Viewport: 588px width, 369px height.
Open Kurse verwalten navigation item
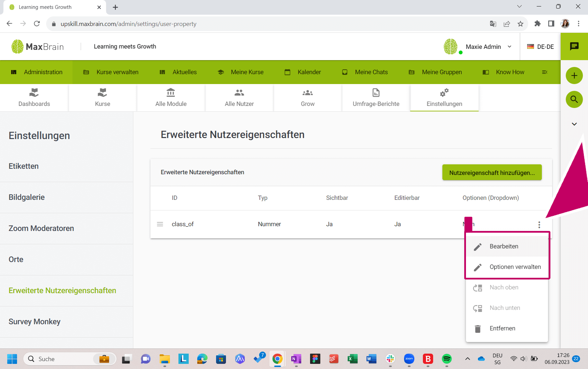pyautogui.click(x=111, y=72)
